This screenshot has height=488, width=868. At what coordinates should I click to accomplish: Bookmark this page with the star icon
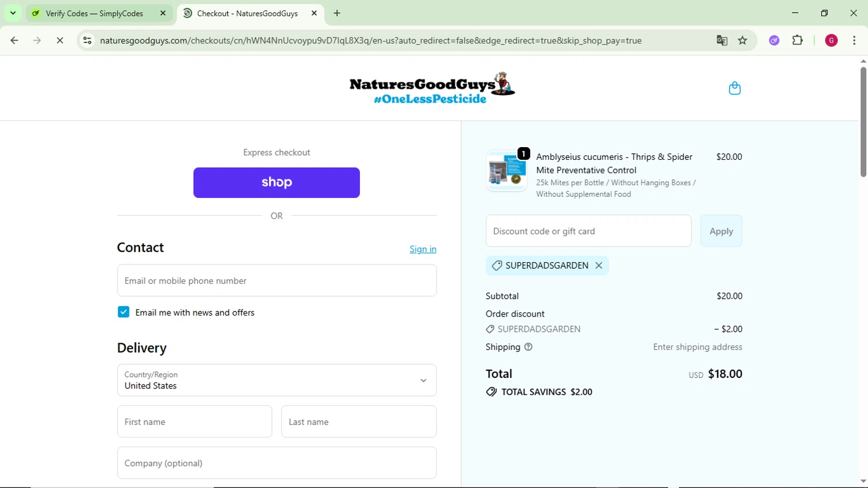[x=742, y=41]
